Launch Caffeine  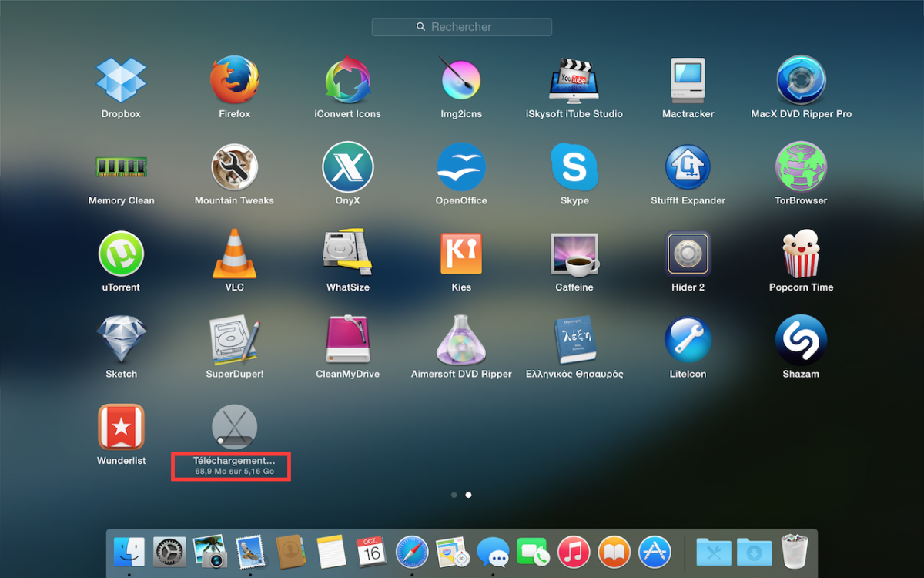click(574, 254)
